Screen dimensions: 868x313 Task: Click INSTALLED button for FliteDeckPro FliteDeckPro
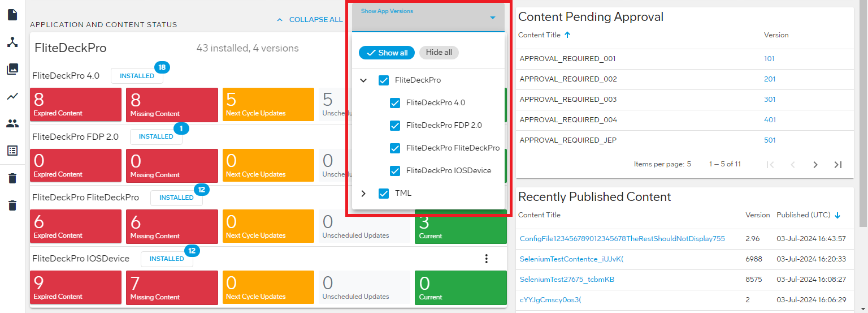pos(176,198)
